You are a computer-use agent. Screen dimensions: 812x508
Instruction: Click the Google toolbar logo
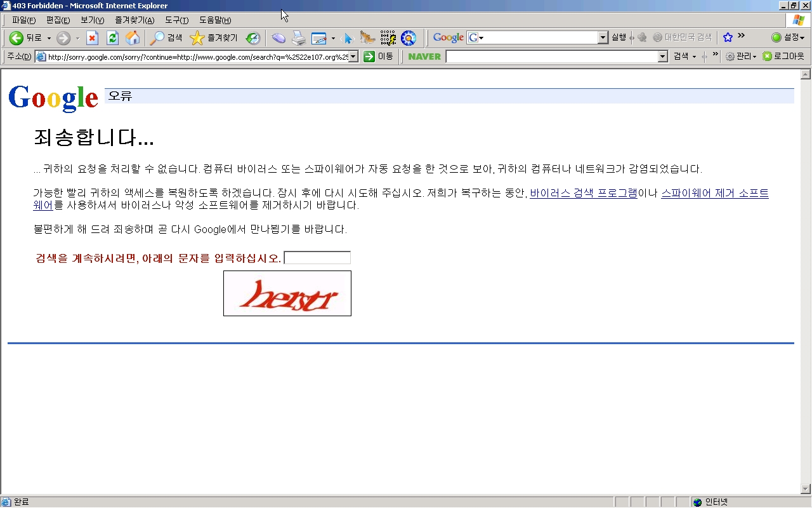(449, 37)
